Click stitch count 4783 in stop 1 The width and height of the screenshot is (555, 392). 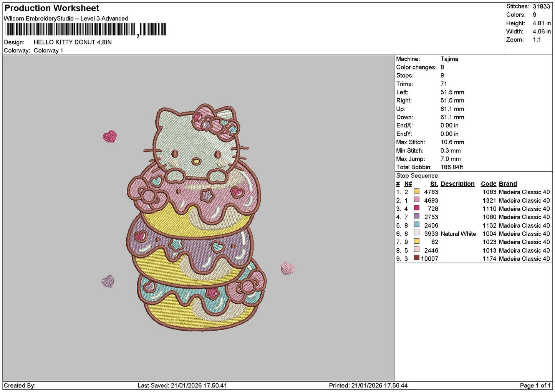tap(431, 192)
